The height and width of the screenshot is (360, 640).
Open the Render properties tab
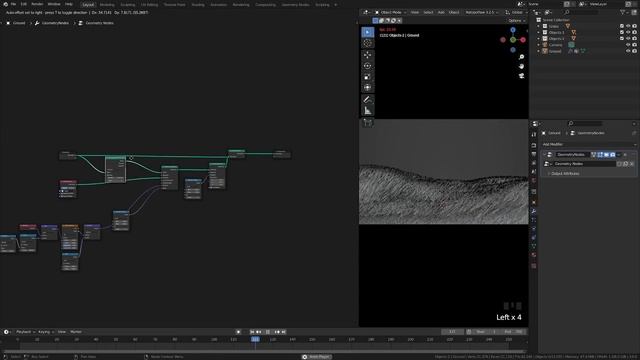(533, 145)
